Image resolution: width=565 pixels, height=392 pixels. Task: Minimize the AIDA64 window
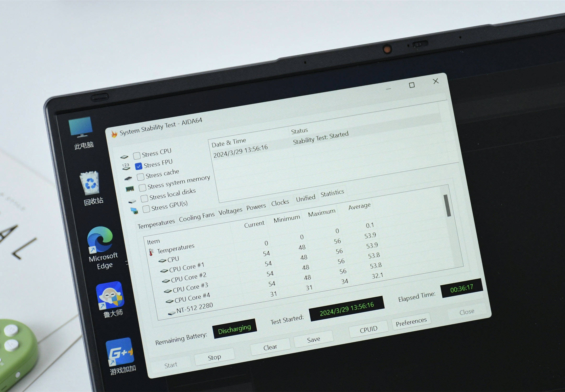[388, 89]
